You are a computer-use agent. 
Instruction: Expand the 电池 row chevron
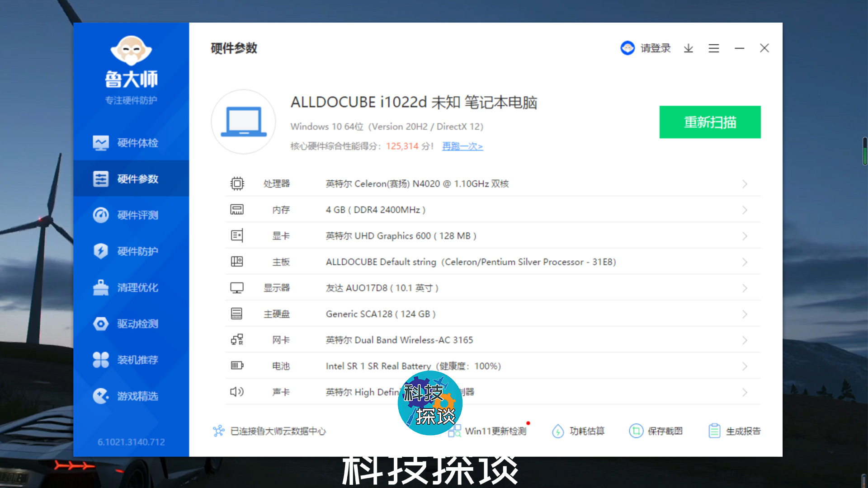pyautogui.click(x=745, y=366)
